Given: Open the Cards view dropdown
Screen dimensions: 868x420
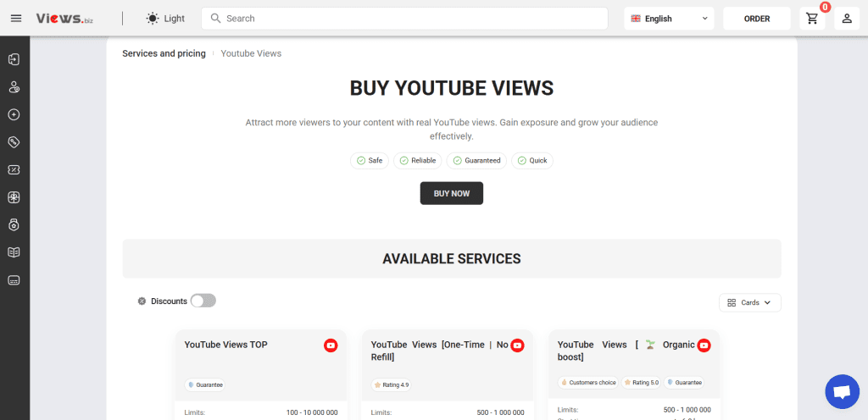Looking at the screenshot, I should point(750,303).
